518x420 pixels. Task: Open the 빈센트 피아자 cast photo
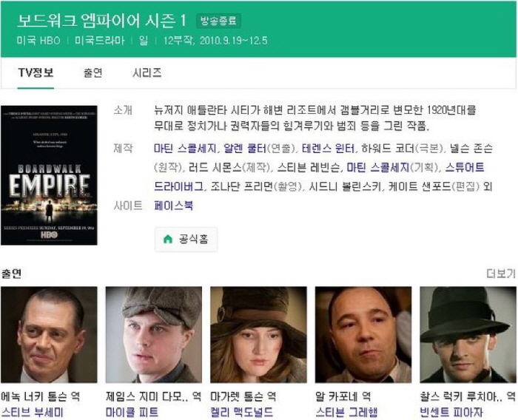pyautogui.click(x=468, y=334)
